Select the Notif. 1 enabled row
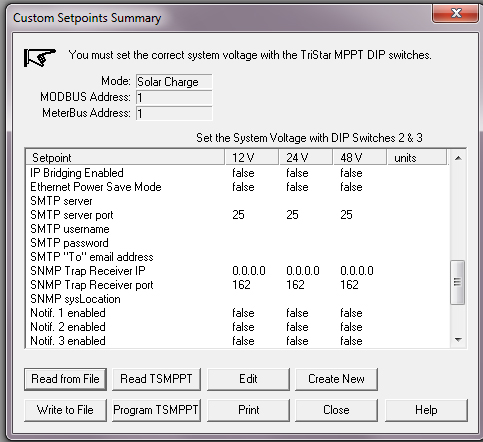This screenshot has width=483, height=442. 237,313
